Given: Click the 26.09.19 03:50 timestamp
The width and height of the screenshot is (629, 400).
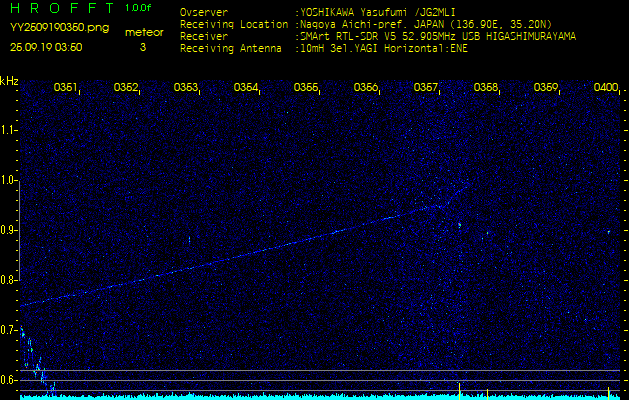Looking at the screenshot, I should click(46, 46).
